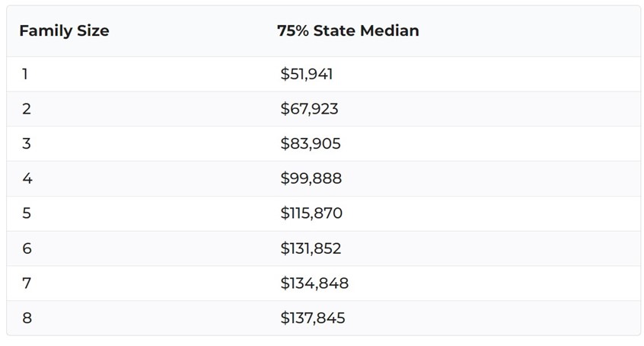Screen dimensions: 644x346
Task: Click the $99,888 income value
Action: coord(311,178)
